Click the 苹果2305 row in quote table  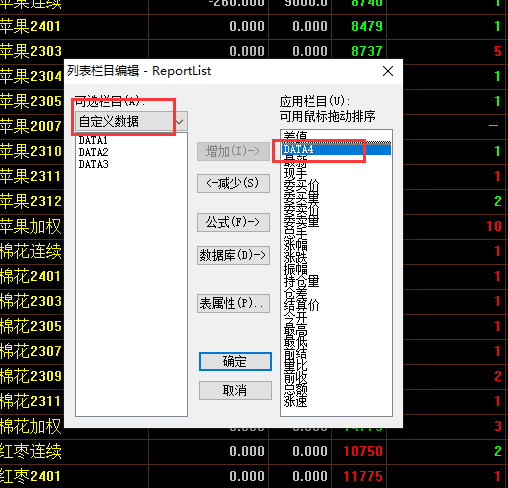[x=31, y=101]
